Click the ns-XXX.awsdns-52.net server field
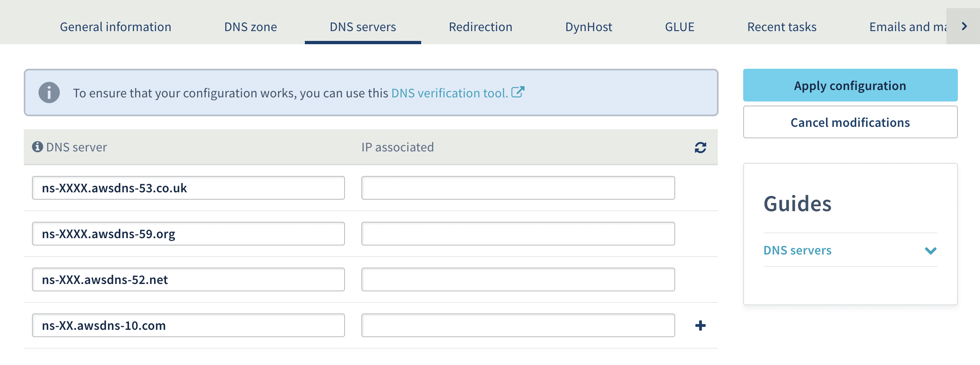The image size is (980, 365). 188,279
